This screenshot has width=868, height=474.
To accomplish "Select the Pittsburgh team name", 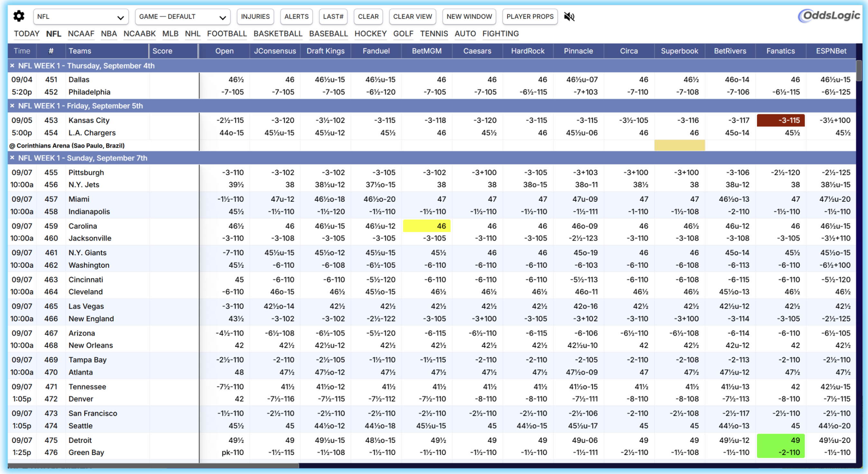I will pyautogui.click(x=86, y=172).
